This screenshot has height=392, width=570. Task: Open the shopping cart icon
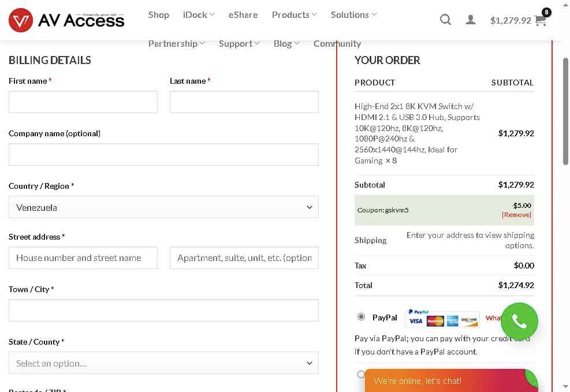[541, 20]
